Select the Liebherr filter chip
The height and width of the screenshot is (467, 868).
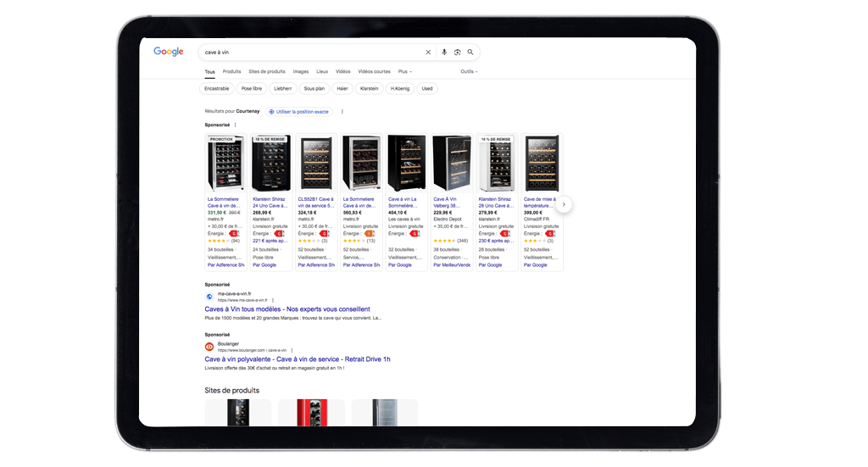283,88
